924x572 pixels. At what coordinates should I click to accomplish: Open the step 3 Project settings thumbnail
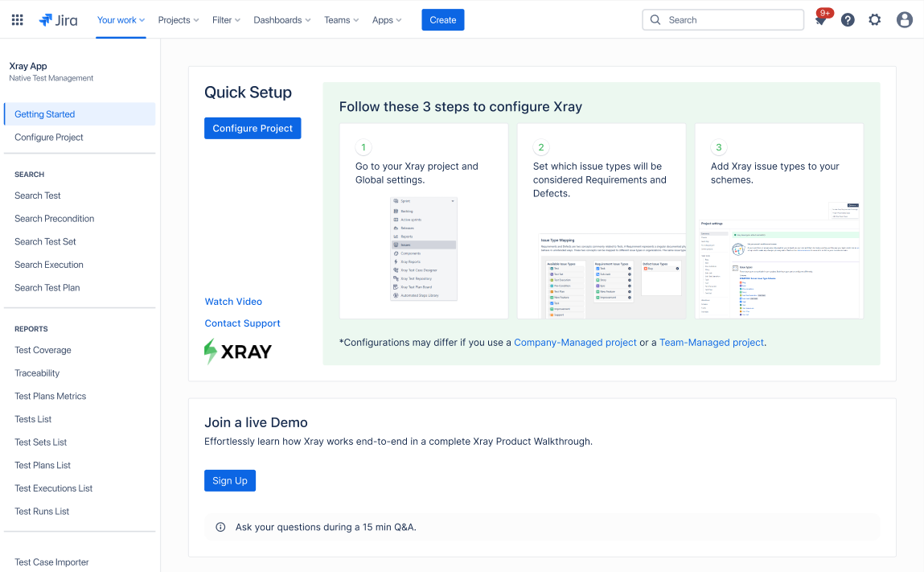point(779,260)
